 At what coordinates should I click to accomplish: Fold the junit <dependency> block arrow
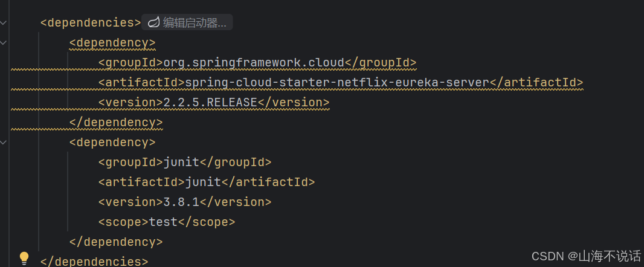[x=3, y=142]
